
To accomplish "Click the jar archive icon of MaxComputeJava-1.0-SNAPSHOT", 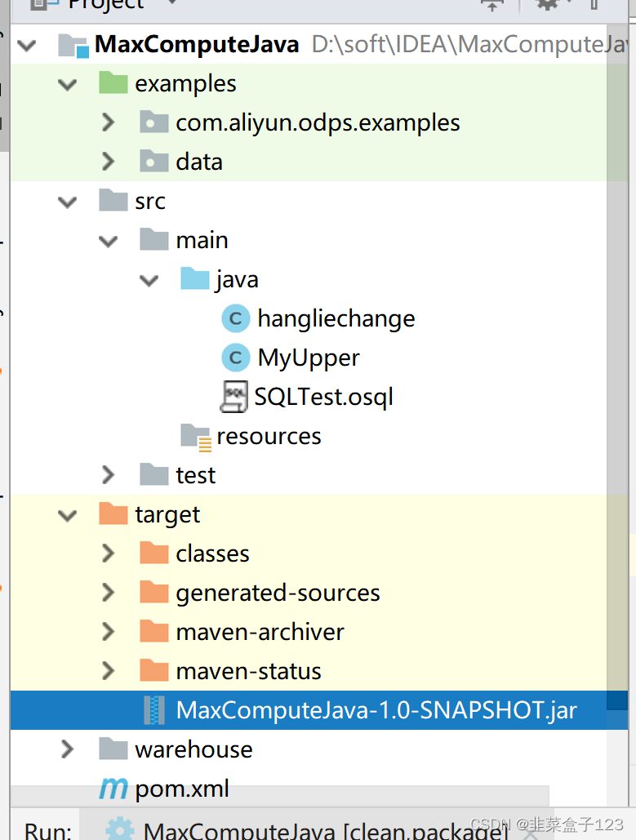I will (x=154, y=710).
